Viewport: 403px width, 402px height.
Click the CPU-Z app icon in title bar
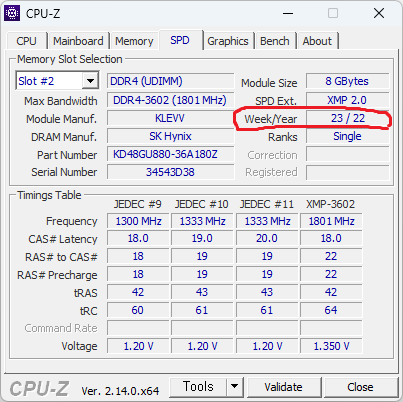coord(12,13)
